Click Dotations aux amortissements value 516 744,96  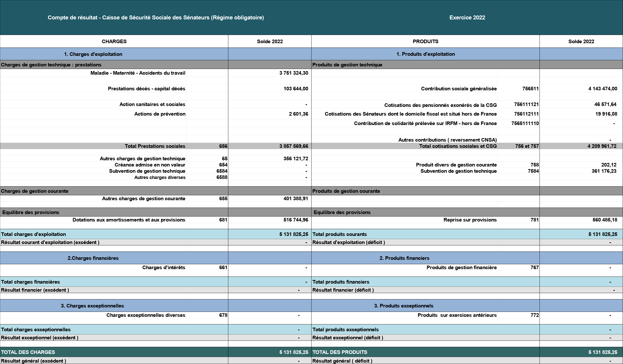point(296,220)
